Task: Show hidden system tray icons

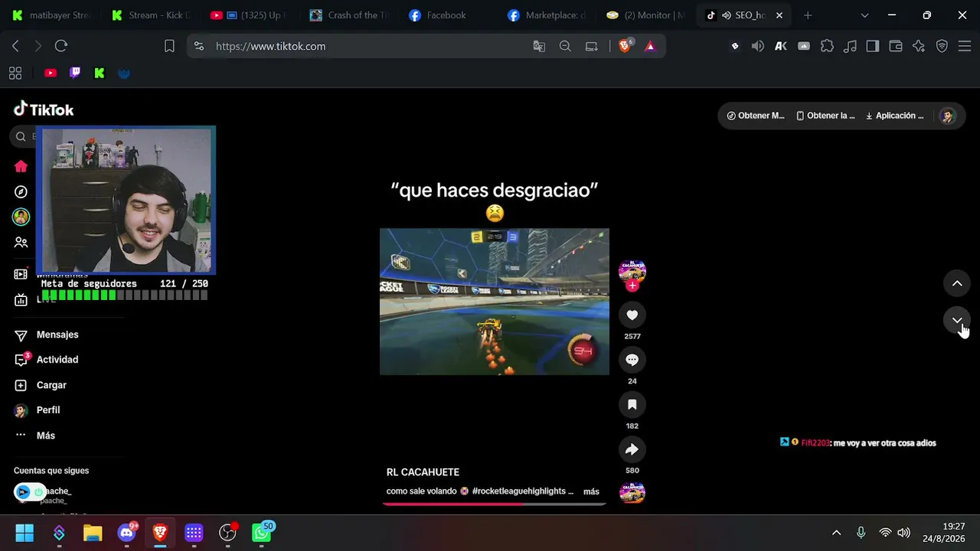Action: 836,533
